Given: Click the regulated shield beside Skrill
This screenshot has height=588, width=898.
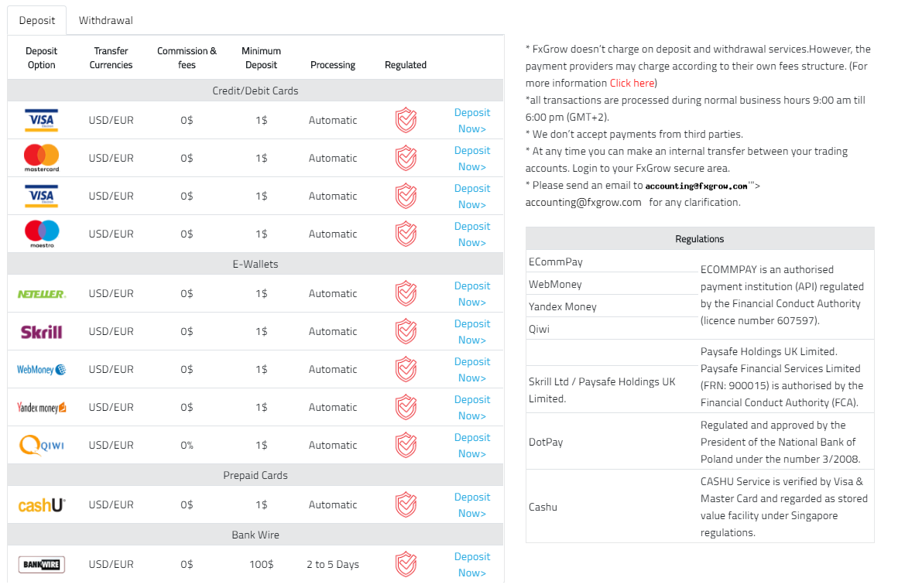Looking at the screenshot, I should pos(406,331).
